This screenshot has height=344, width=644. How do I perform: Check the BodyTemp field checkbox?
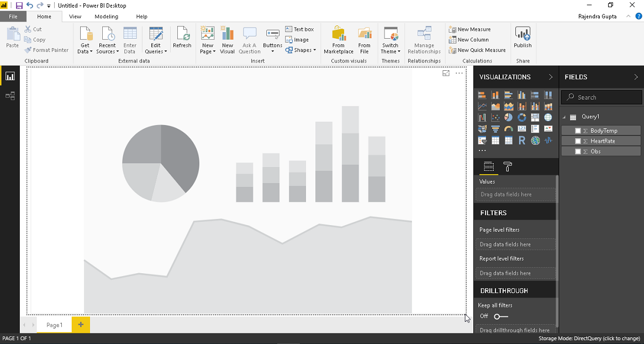[x=578, y=131]
